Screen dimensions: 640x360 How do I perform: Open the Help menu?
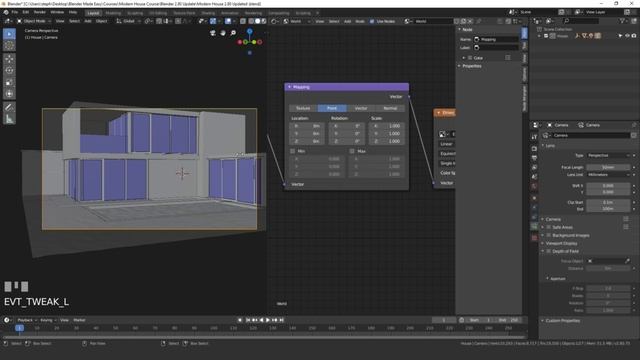[73, 12]
